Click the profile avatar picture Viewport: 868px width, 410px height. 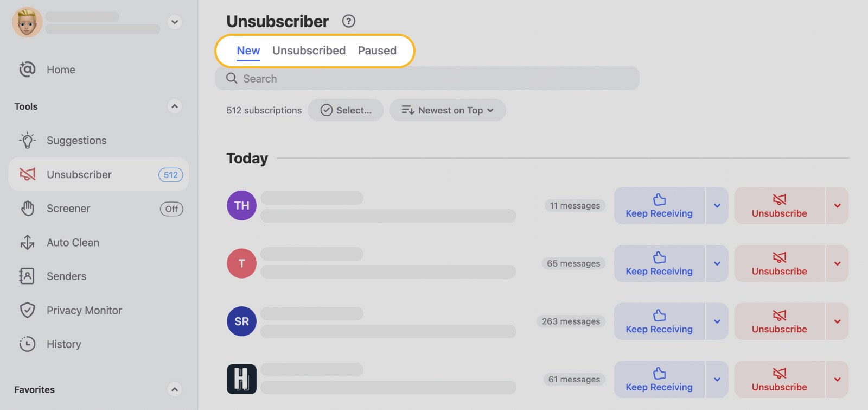tap(27, 22)
